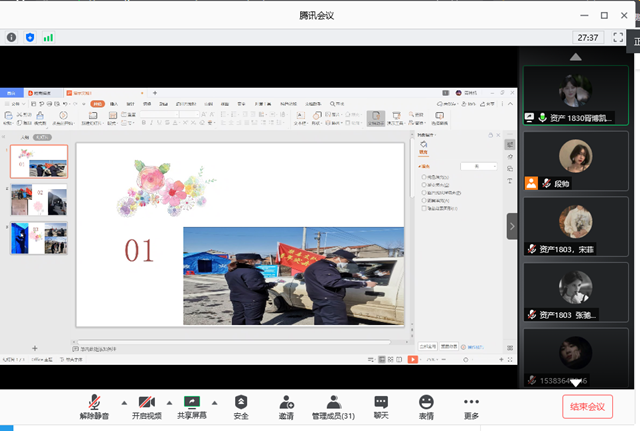Expand share options arrow beside 共享屏幕
This screenshot has height=431, width=640.
click(x=217, y=401)
